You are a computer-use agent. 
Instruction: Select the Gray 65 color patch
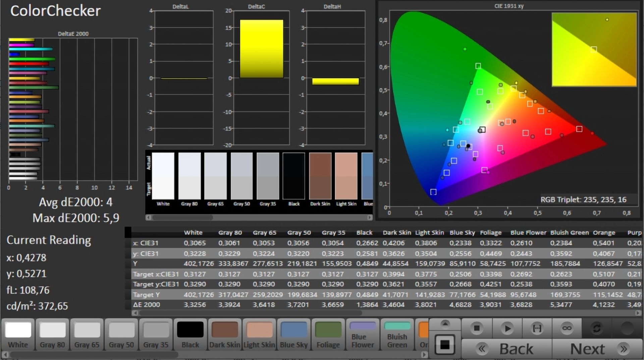87,335
